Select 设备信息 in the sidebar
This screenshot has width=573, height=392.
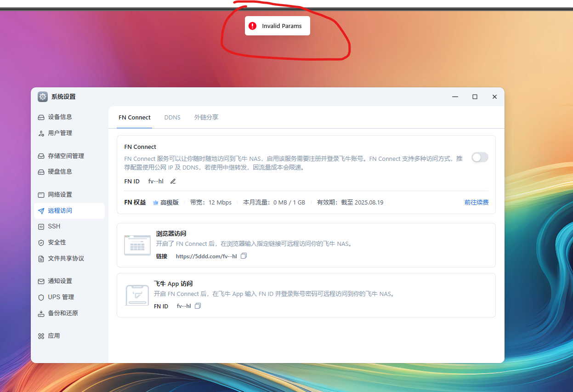69,117
